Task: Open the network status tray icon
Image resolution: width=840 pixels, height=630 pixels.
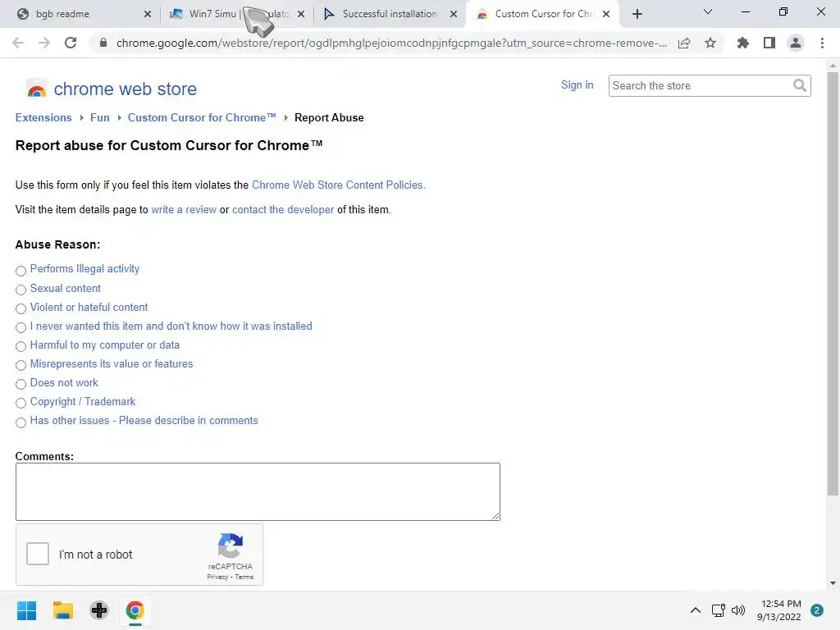Action: [x=719, y=610]
